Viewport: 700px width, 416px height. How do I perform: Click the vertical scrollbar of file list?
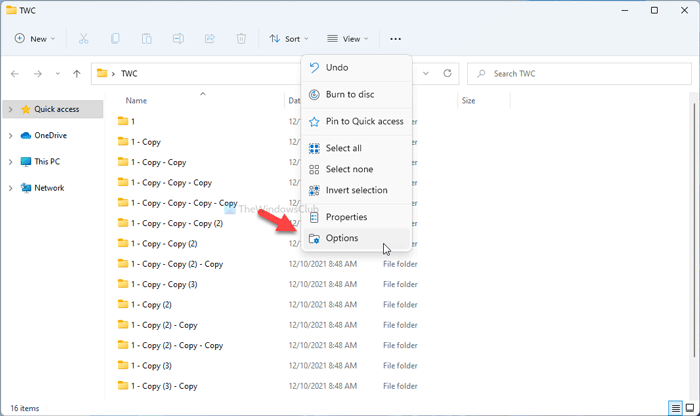694,230
